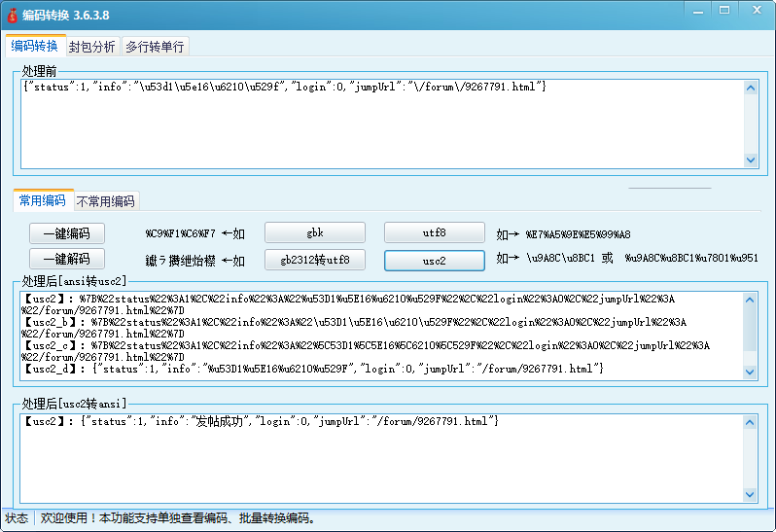Click the utf8 conversion button

(434, 232)
